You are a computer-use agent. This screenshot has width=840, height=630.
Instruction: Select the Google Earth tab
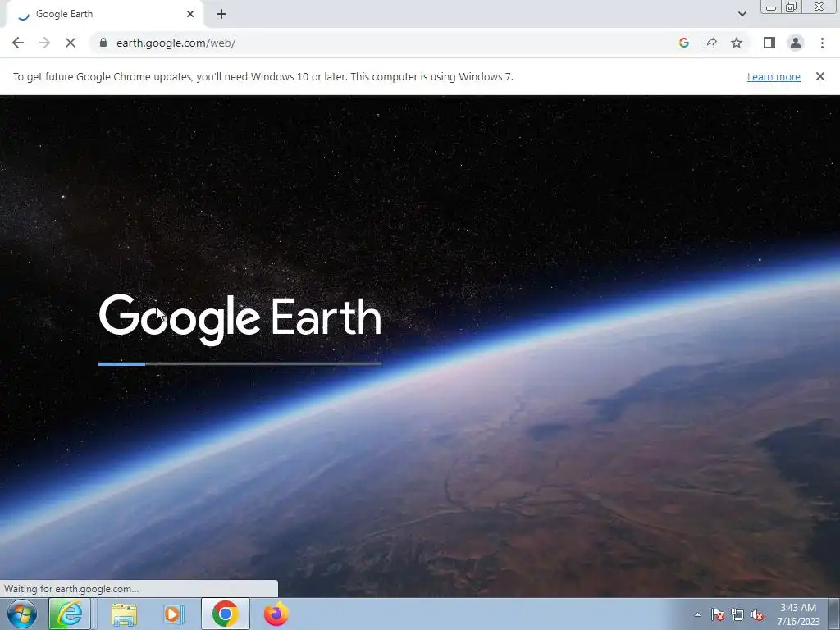pyautogui.click(x=104, y=14)
